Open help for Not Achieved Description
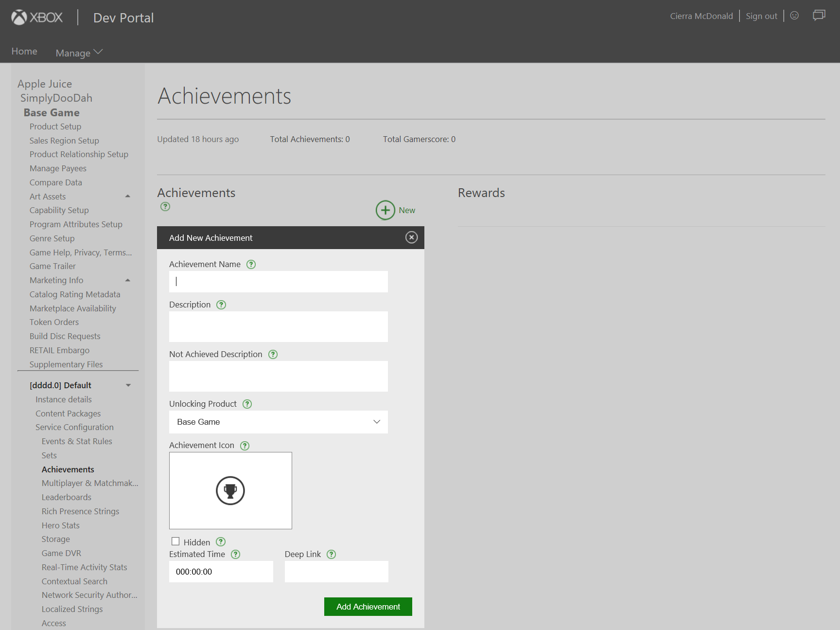 tap(273, 354)
